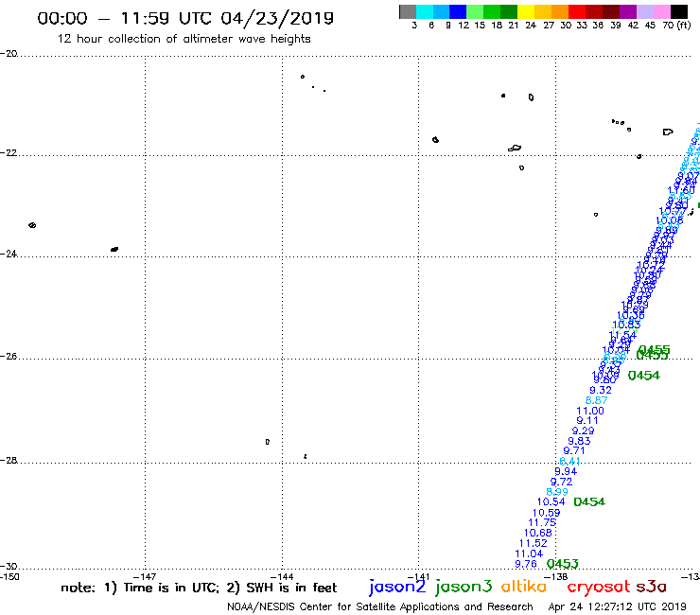
Task: Click the wave height value 9.11
Action: tap(587, 420)
